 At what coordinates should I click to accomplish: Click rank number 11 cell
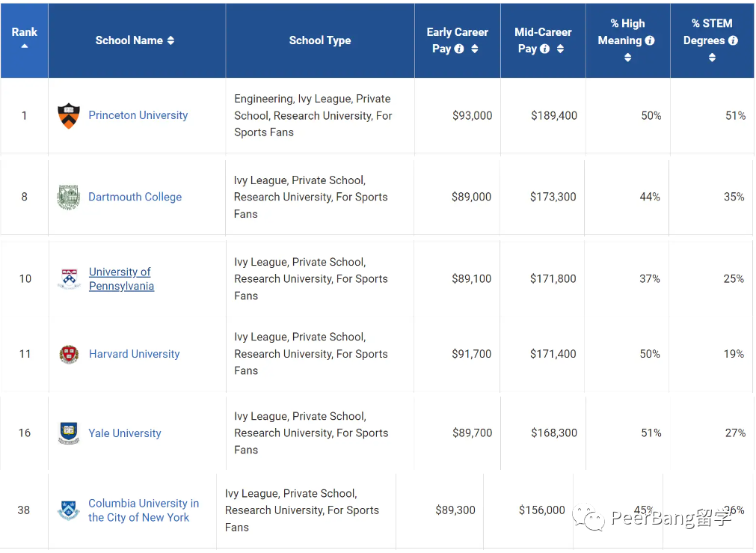coord(25,354)
